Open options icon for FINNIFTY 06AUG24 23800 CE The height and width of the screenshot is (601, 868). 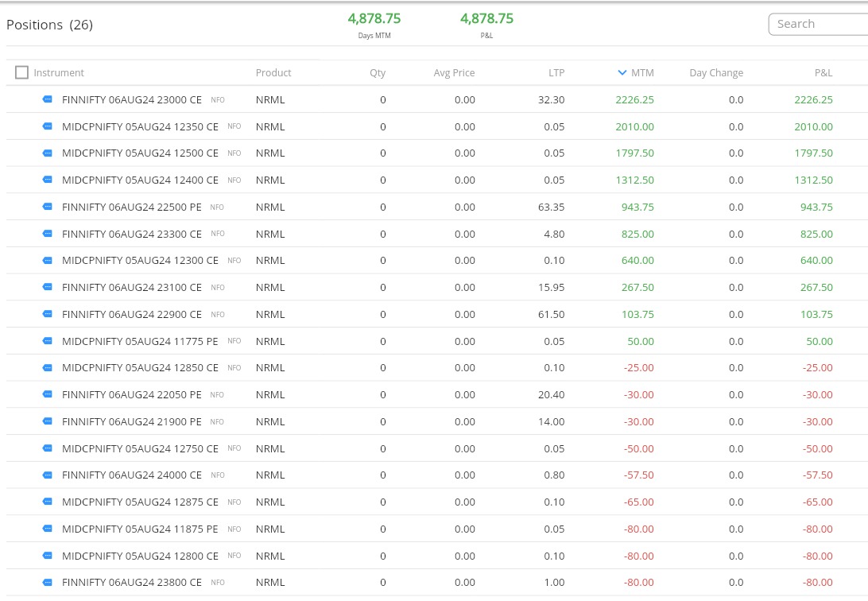pyautogui.click(x=48, y=583)
